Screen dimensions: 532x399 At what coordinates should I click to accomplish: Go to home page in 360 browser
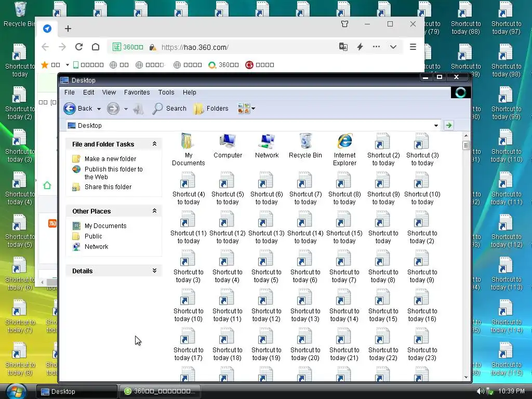[x=96, y=47]
